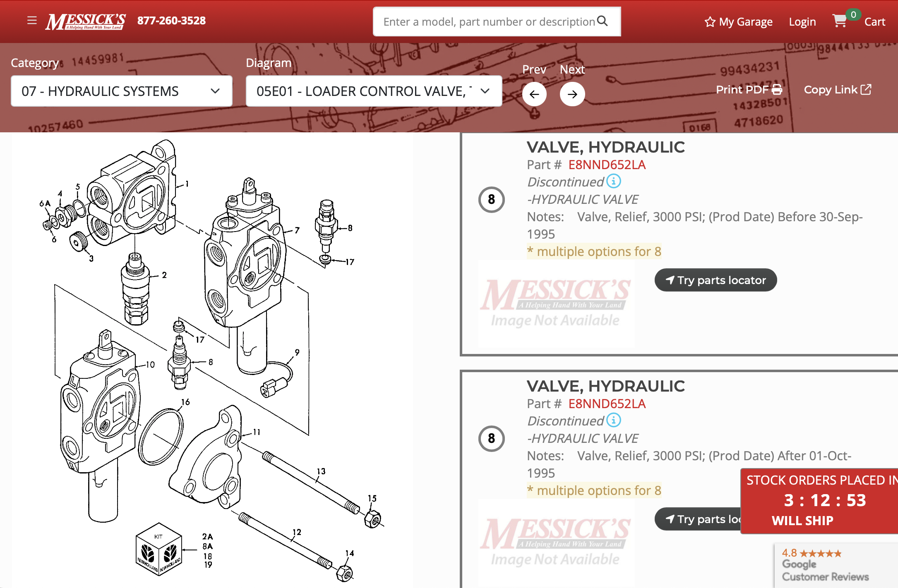This screenshot has width=898, height=588.
Task: Click Print PDF
Action: coord(749,90)
